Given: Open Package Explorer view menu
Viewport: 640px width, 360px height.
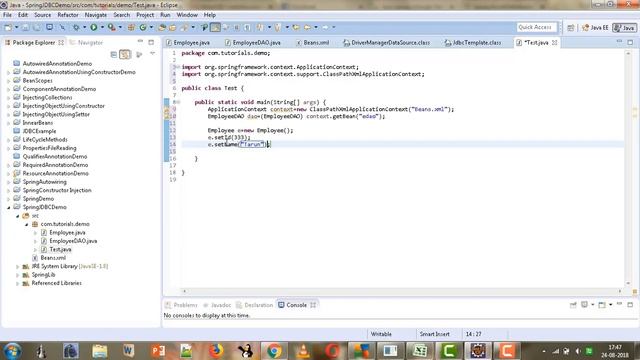Looking at the screenshot, I should click(x=152, y=53).
